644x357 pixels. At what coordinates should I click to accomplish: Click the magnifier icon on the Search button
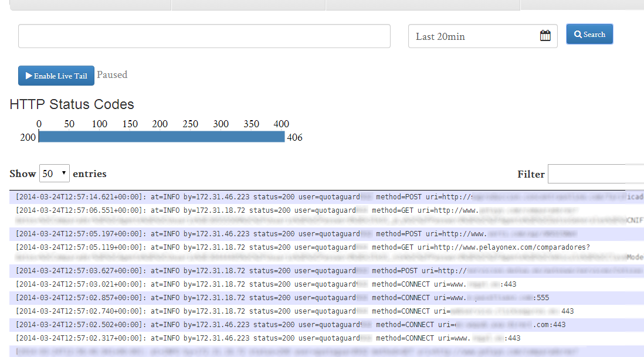coord(577,34)
